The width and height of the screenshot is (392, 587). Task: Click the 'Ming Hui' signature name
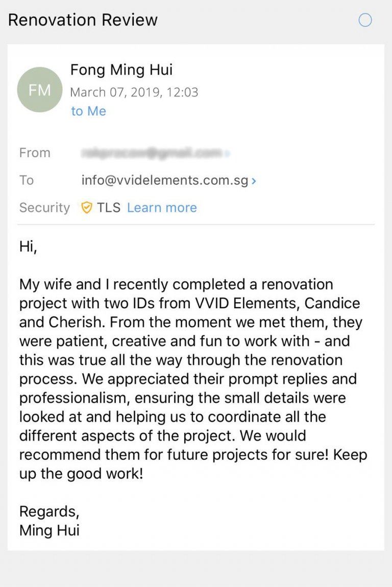click(x=49, y=530)
